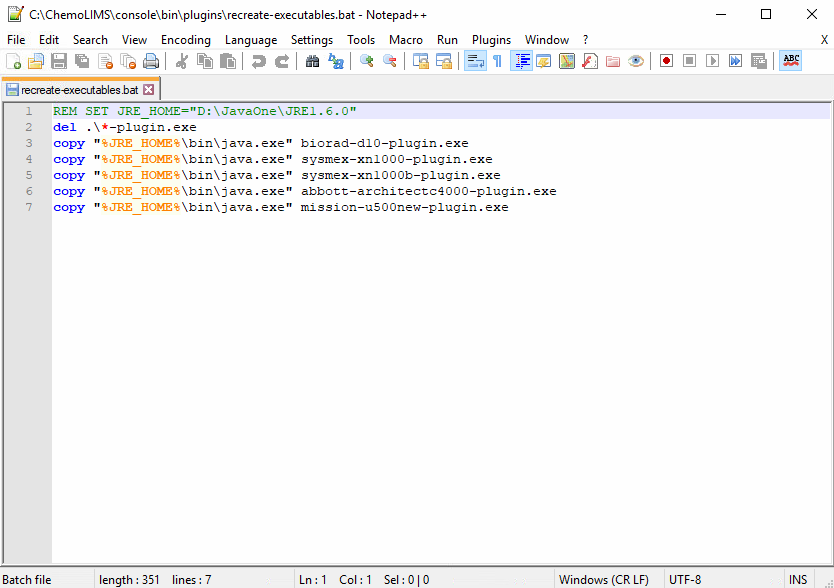Image resolution: width=834 pixels, height=588 pixels.
Task: Click the New file toolbar icon
Action: click(x=13, y=61)
